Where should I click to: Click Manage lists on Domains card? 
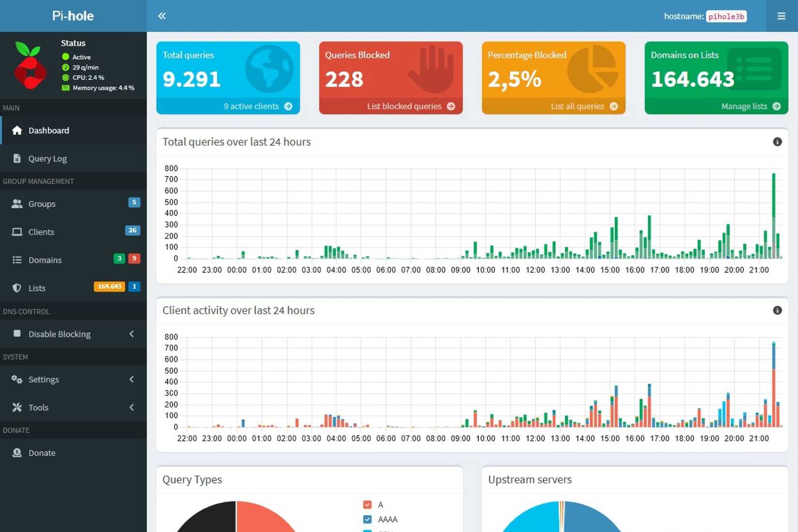[x=744, y=106]
